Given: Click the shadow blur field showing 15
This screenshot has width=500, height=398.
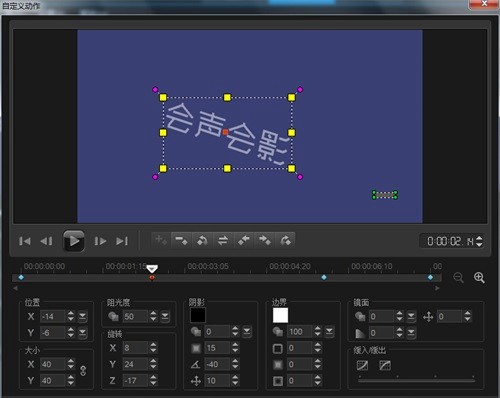Looking at the screenshot, I should pyautogui.click(x=217, y=348).
